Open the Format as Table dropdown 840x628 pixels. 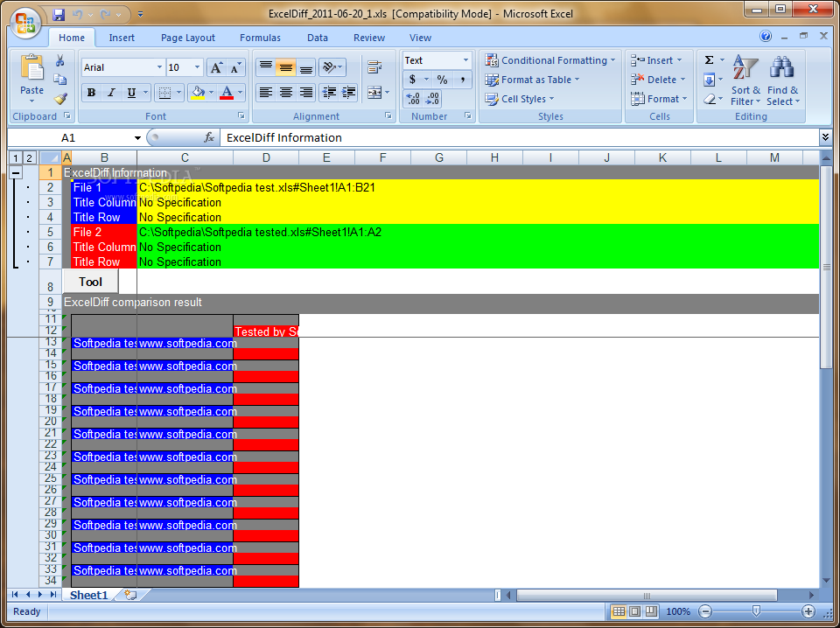pyautogui.click(x=532, y=80)
